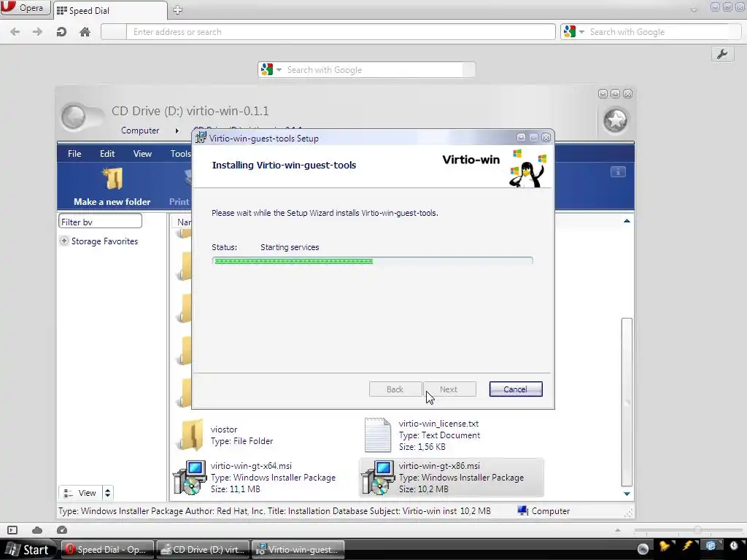Switch to Virtio-win-guest taskbar button
Screen dimensions: 747x560
tap(298, 550)
